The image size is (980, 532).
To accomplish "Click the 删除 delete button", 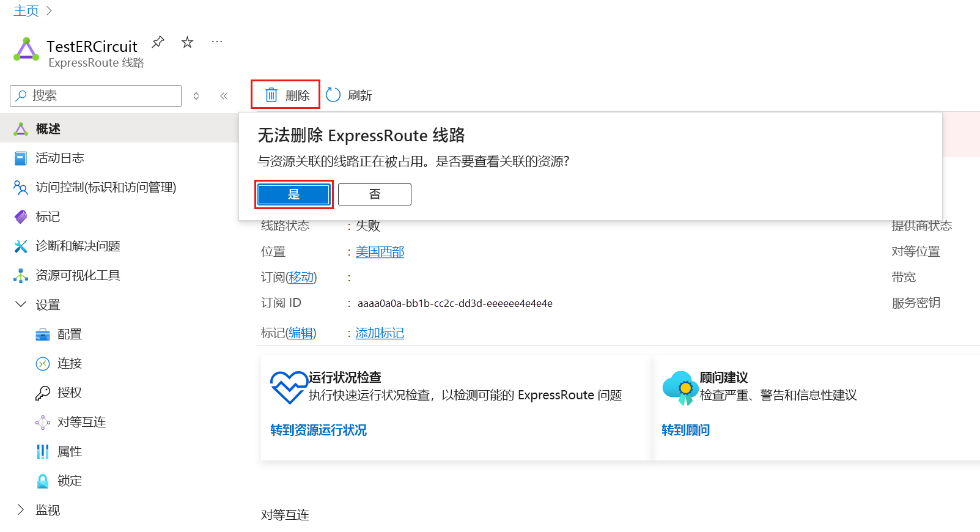I will [x=286, y=95].
